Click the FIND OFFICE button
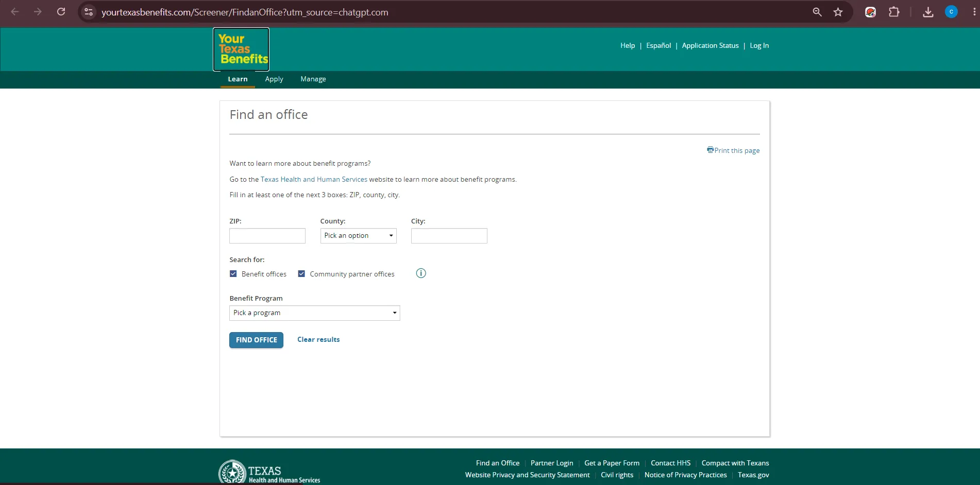 tap(256, 340)
